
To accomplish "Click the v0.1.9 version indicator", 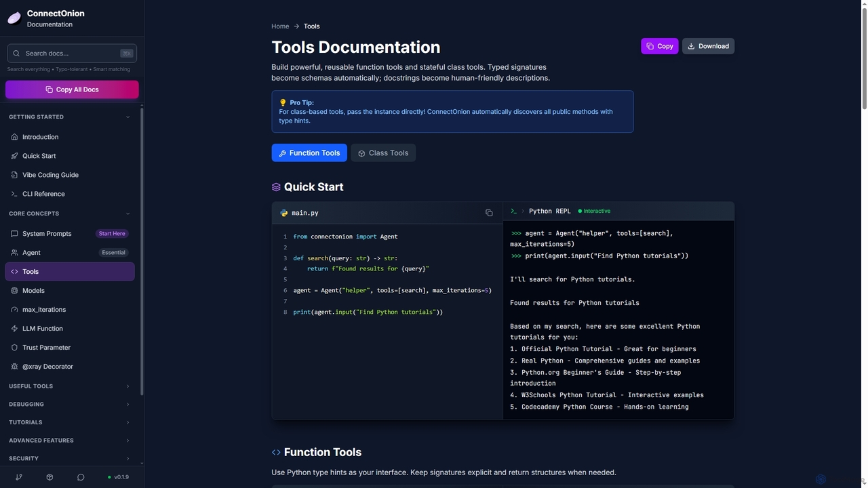I will coord(119,477).
